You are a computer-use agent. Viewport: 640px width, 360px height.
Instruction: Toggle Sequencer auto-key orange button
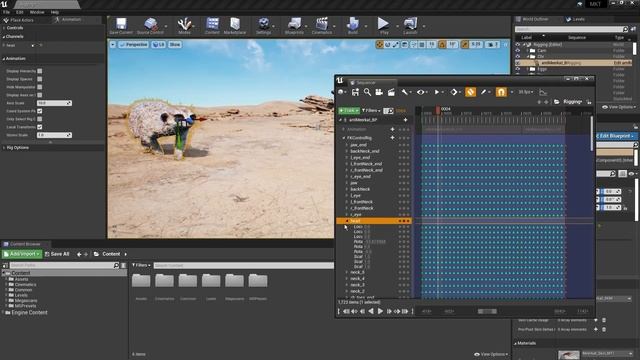[x=471, y=92]
